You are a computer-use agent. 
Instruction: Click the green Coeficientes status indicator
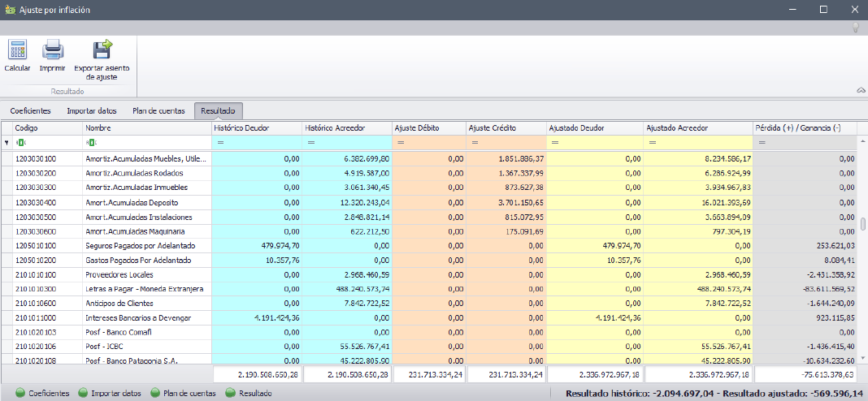coord(20,393)
